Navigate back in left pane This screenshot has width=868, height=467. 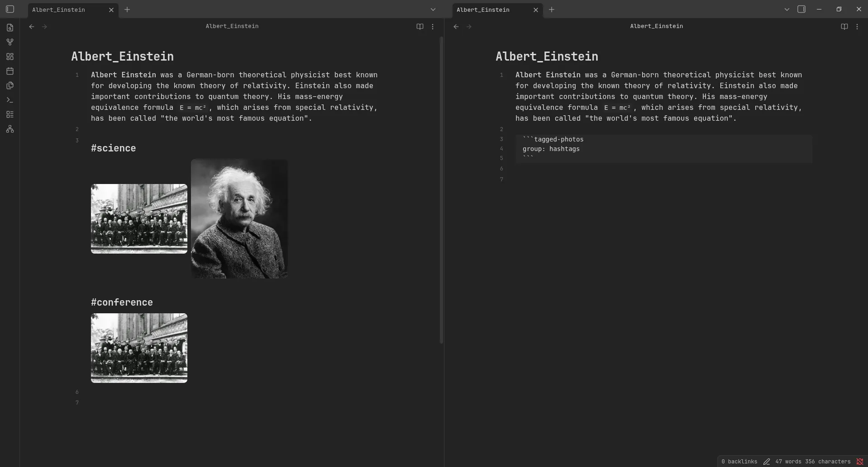(32, 27)
